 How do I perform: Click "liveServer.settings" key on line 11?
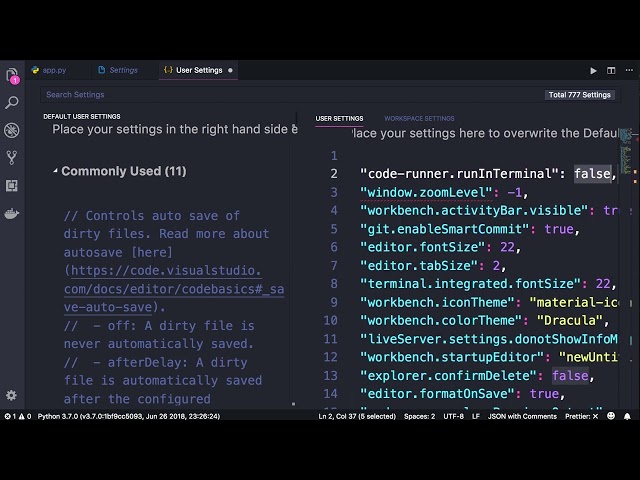(489, 339)
